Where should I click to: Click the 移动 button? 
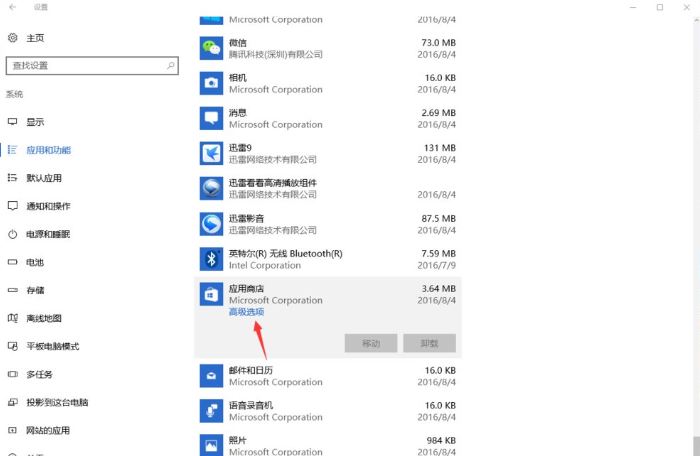(371, 343)
